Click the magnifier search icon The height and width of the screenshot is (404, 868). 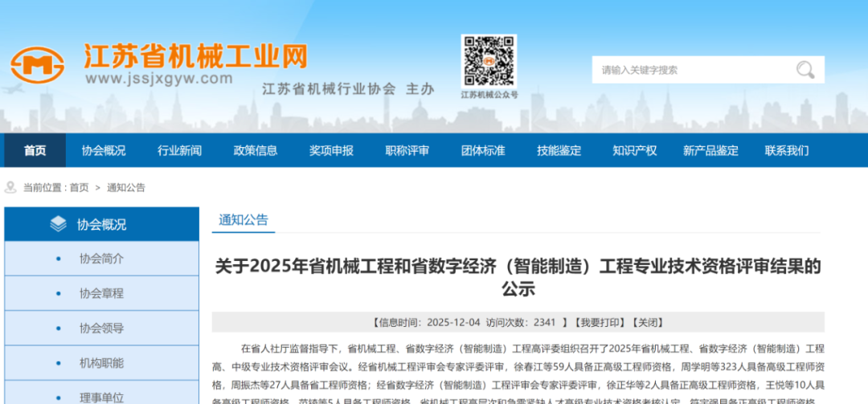[x=805, y=70]
